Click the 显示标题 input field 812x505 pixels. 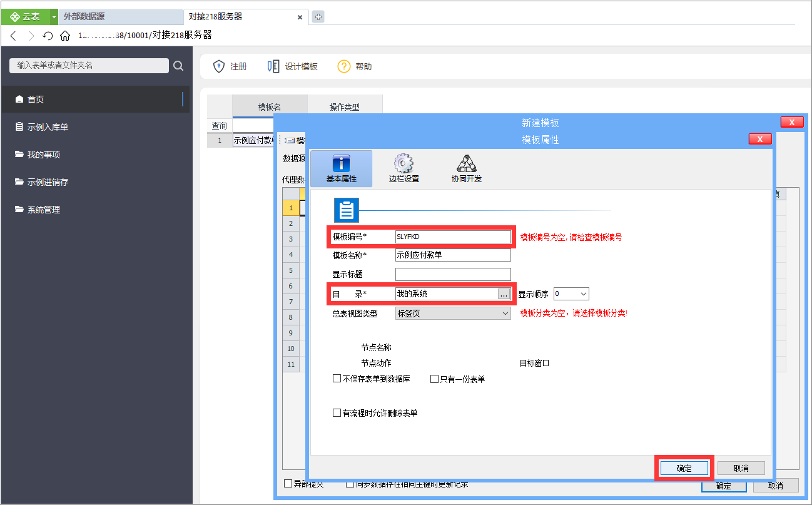point(453,274)
